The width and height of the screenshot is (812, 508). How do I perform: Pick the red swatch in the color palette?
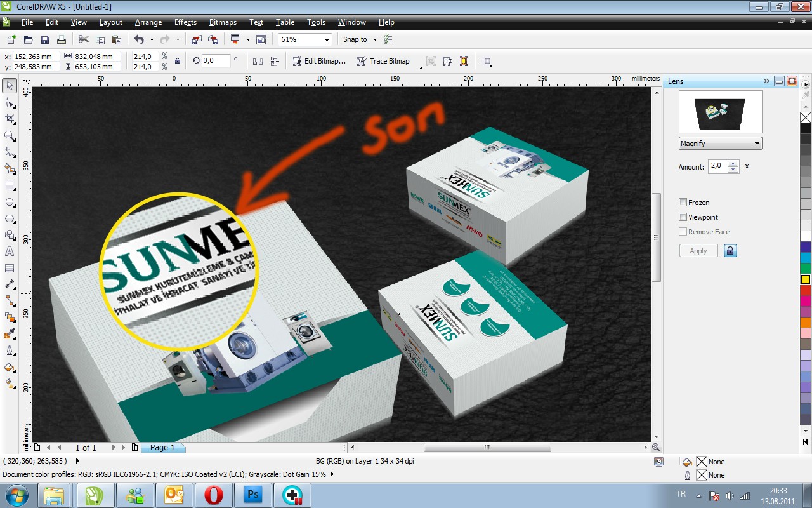[806, 290]
